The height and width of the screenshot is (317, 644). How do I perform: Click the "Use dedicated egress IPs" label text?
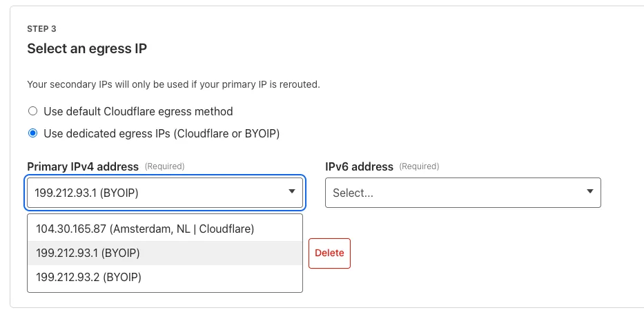pyautogui.click(x=161, y=133)
